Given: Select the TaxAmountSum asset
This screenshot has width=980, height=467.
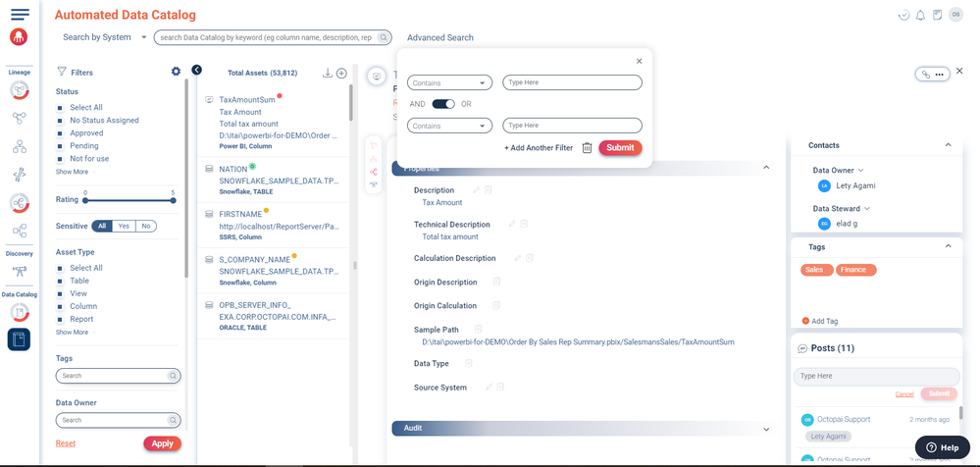Looking at the screenshot, I should pyautogui.click(x=247, y=99).
